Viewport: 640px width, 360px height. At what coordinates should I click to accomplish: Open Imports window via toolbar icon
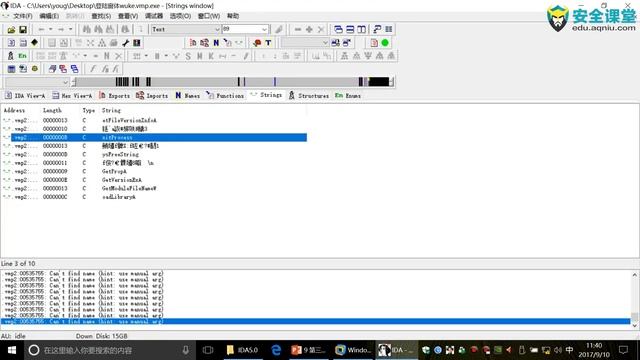coord(204,42)
